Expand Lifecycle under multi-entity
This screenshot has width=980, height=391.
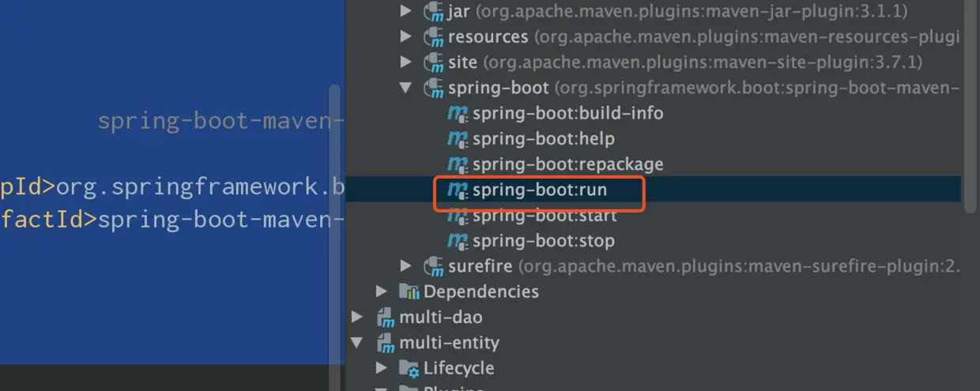[382, 368]
